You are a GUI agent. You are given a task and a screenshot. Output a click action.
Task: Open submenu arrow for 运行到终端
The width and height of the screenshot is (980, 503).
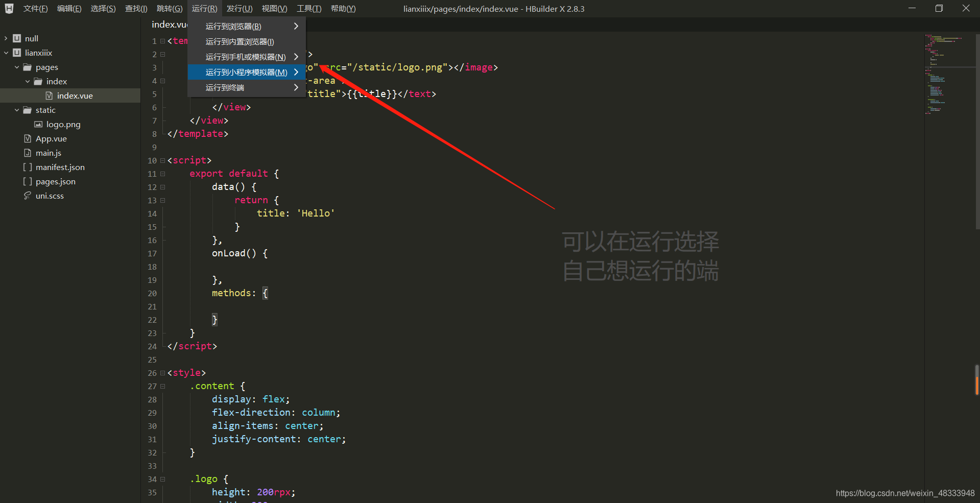pyautogui.click(x=296, y=87)
